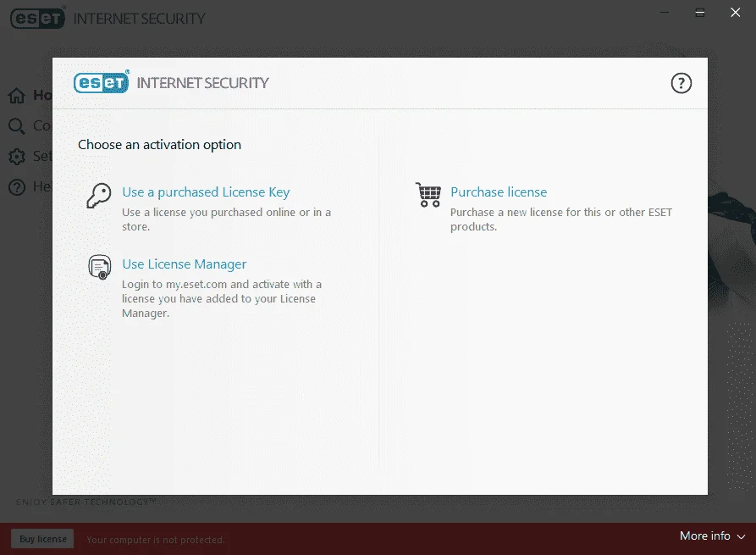Open the Setup gear icon in the sidebar

point(16,157)
